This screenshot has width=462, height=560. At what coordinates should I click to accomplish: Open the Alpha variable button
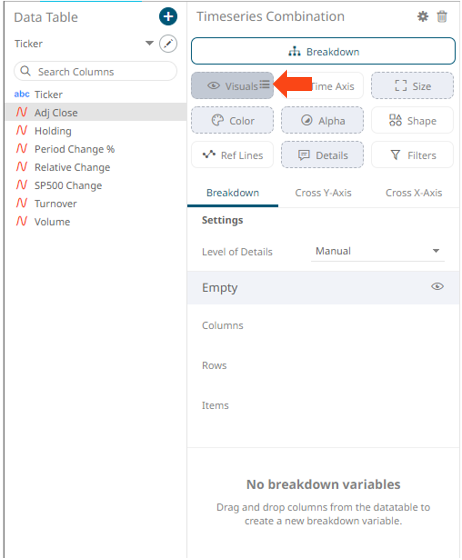pyautogui.click(x=322, y=121)
